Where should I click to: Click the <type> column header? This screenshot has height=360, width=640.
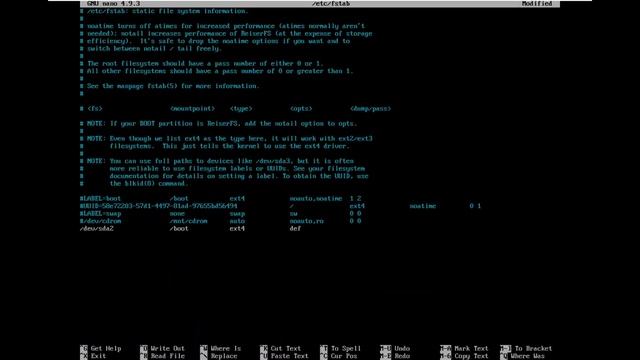241,109
